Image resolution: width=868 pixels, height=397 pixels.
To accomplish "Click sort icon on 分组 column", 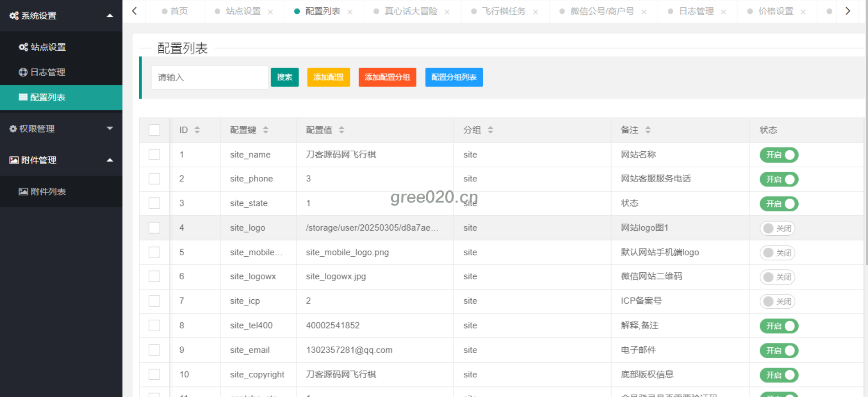I will coord(490,130).
